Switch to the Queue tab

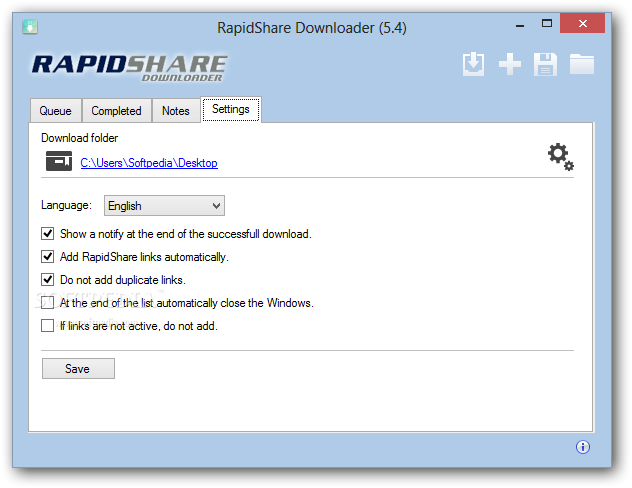pyautogui.click(x=56, y=111)
